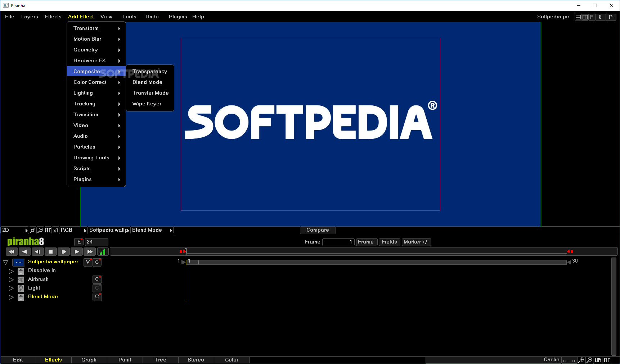620x364 pixels.
Task: Open the Layers menu
Action: click(x=30, y=17)
